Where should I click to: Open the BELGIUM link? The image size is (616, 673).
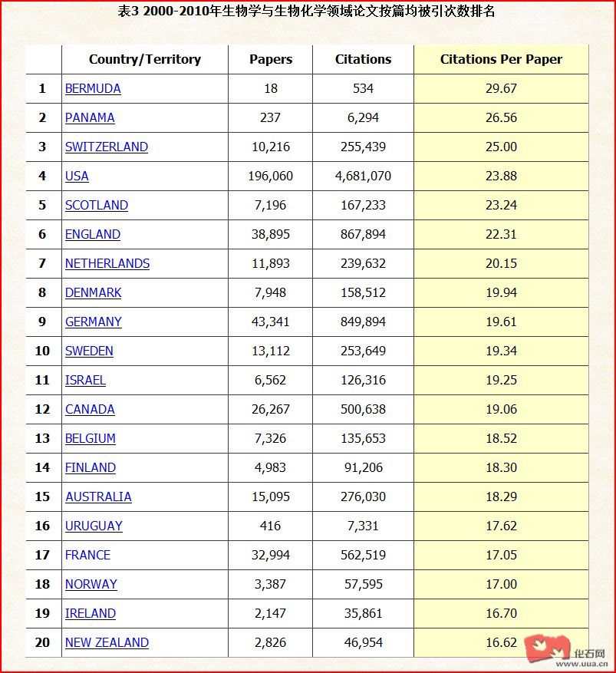pyautogui.click(x=91, y=439)
